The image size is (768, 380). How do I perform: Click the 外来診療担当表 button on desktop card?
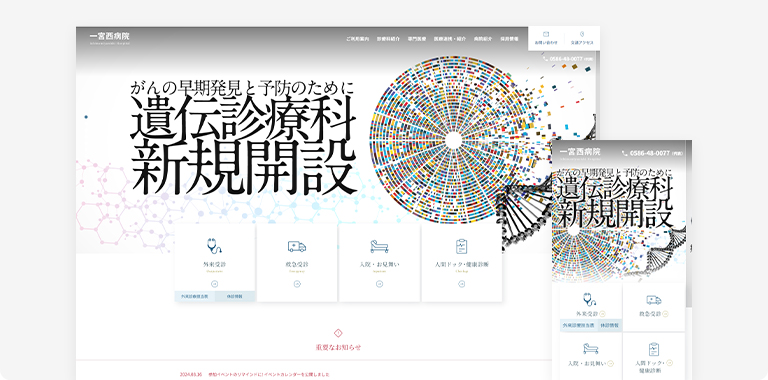tap(195, 296)
